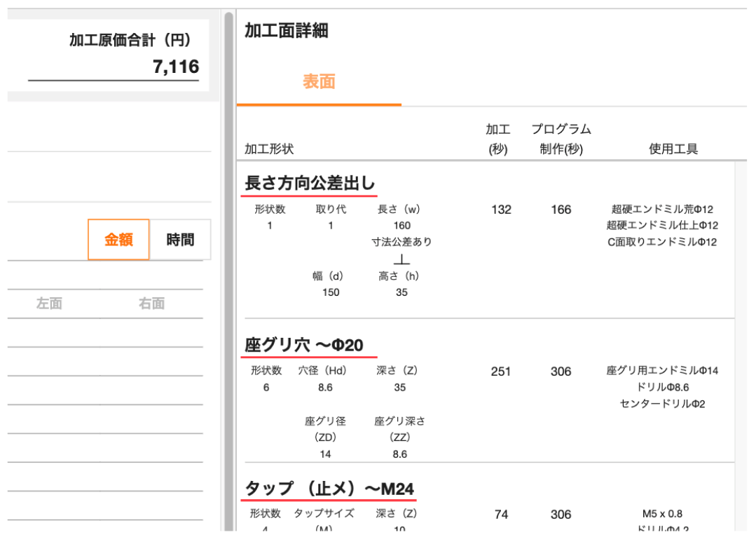Click the 使用工具 column header
756x537 pixels.
673,149
